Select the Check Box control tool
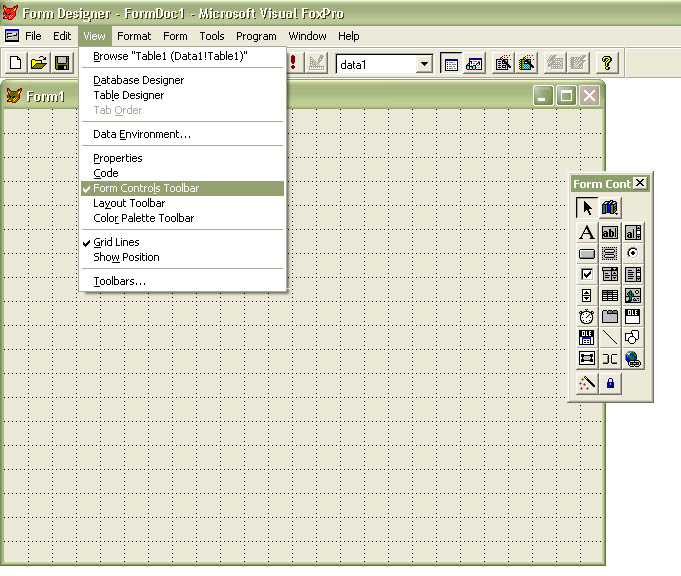Image resolution: width=681 pixels, height=576 pixels. click(587, 274)
